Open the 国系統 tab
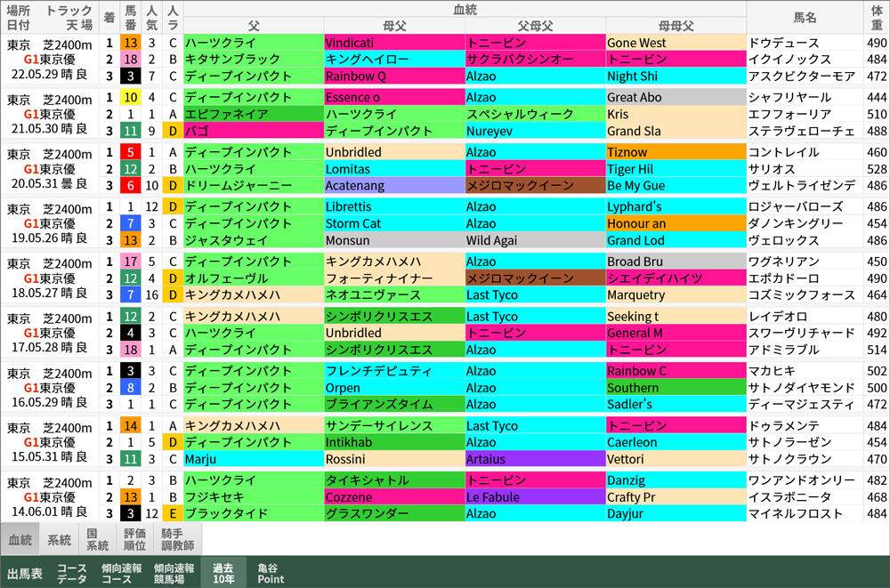Image resolution: width=890 pixels, height=588 pixels. (97, 539)
